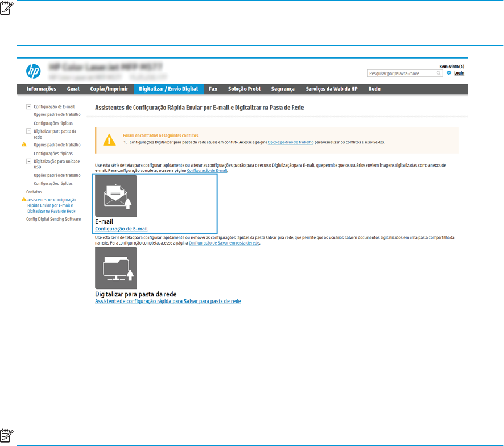The width and height of the screenshot is (504, 446).
Task: Open the Informações tab
Action: click(42, 89)
